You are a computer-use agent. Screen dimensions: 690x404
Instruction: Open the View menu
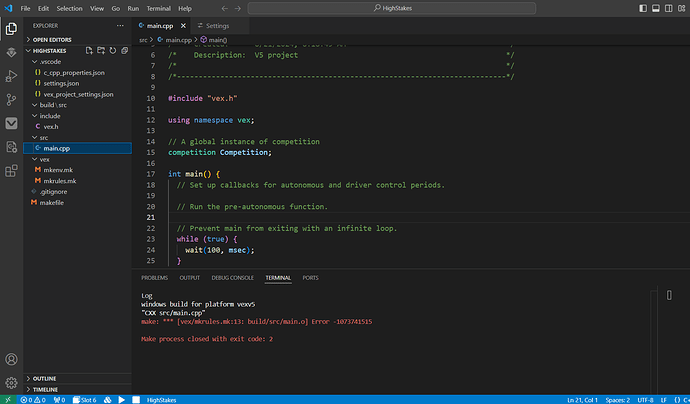coord(97,8)
